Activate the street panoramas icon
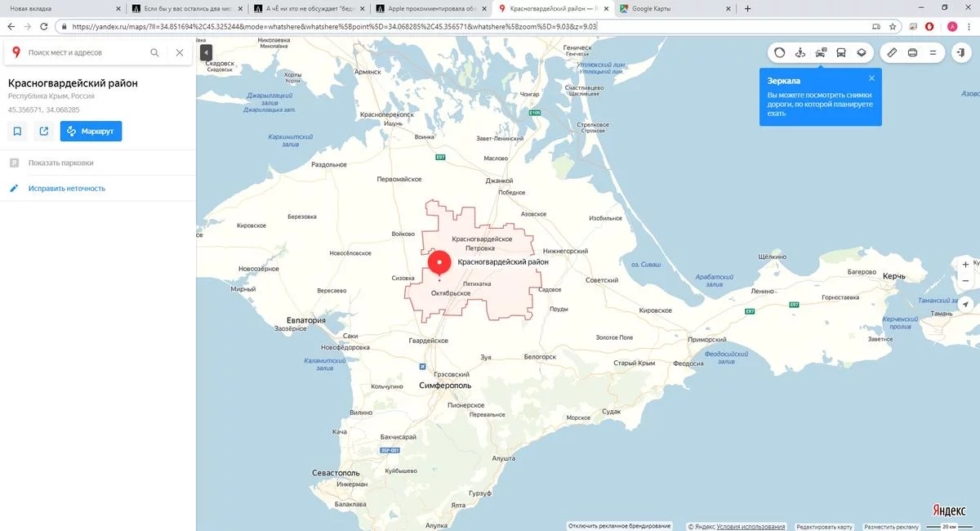Image resolution: width=980 pixels, height=531 pixels. pos(800,52)
